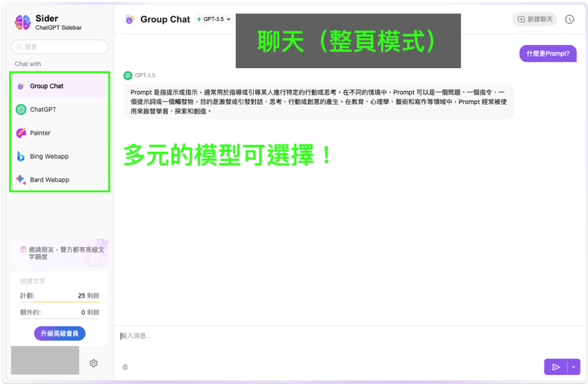Click the Group Chat icon in sidebar
This screenshot has height=384, width=588.
pyautogui.click(x=21, y=86)
